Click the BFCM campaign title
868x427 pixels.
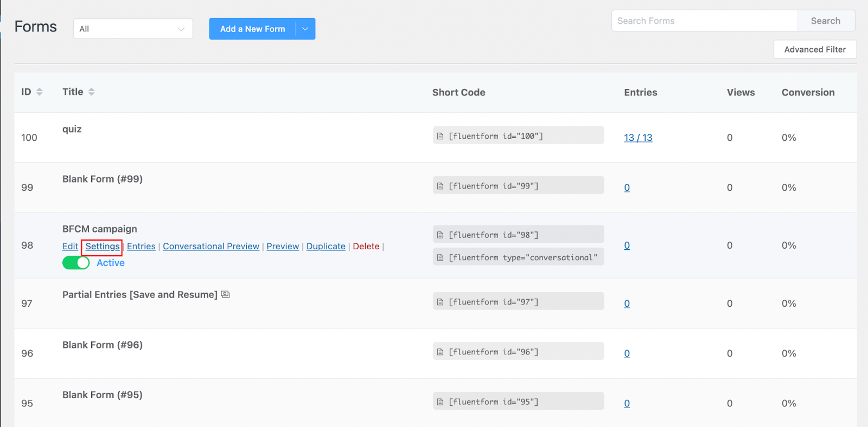coord(100,229)
